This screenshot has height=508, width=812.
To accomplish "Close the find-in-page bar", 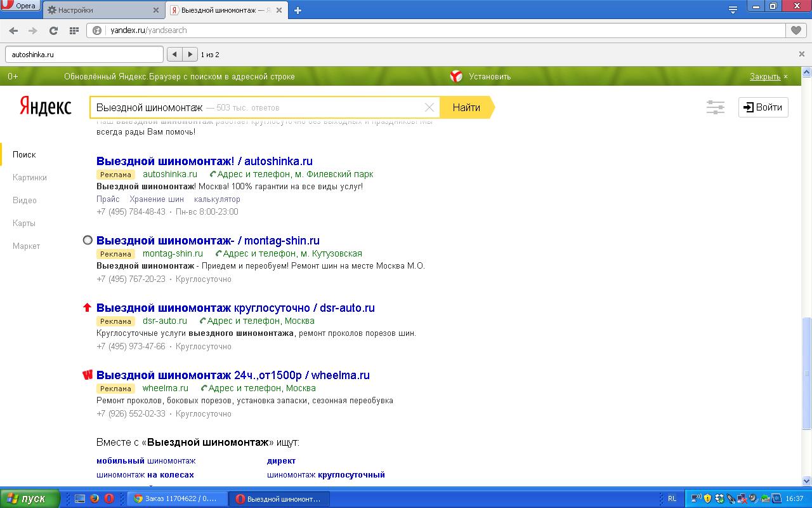I will [x=802, y=55].
